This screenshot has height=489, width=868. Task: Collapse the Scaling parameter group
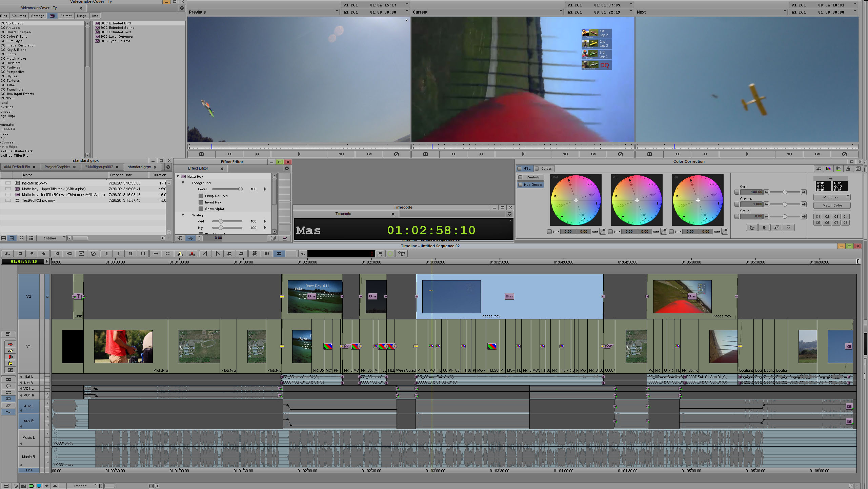[183, 215]
